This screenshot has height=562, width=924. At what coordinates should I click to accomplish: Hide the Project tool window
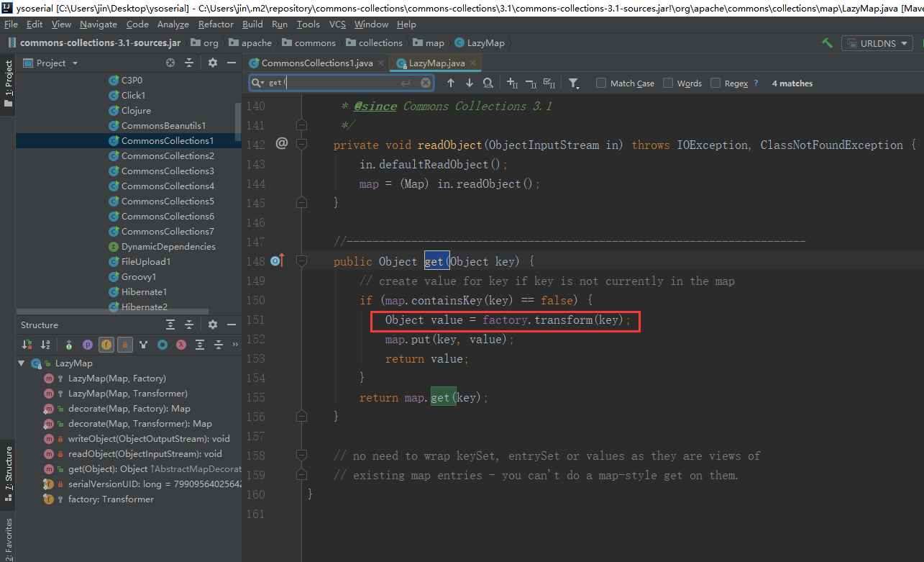231,63
